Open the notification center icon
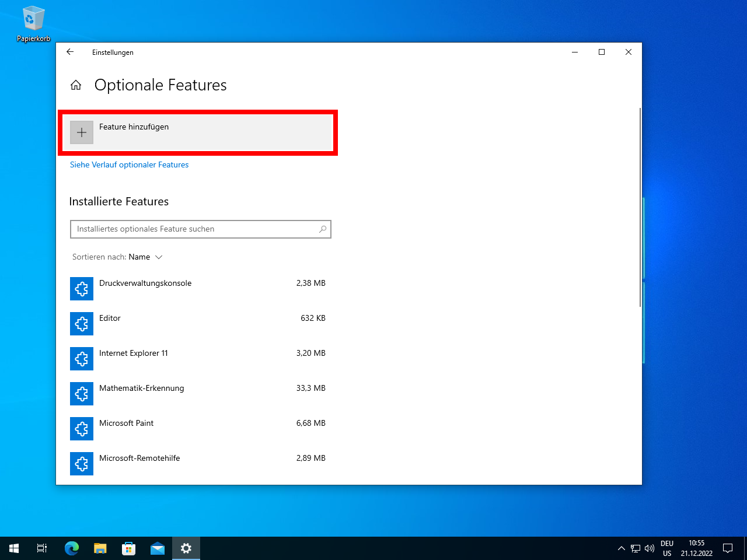Viewport: 747px width, 560px height. pyautogui.click(x=728, y=548)
